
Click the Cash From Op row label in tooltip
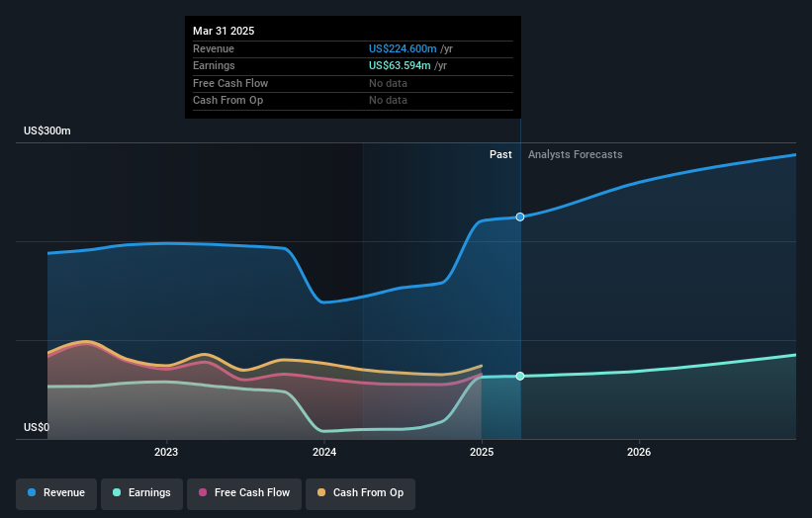point(227,101)
